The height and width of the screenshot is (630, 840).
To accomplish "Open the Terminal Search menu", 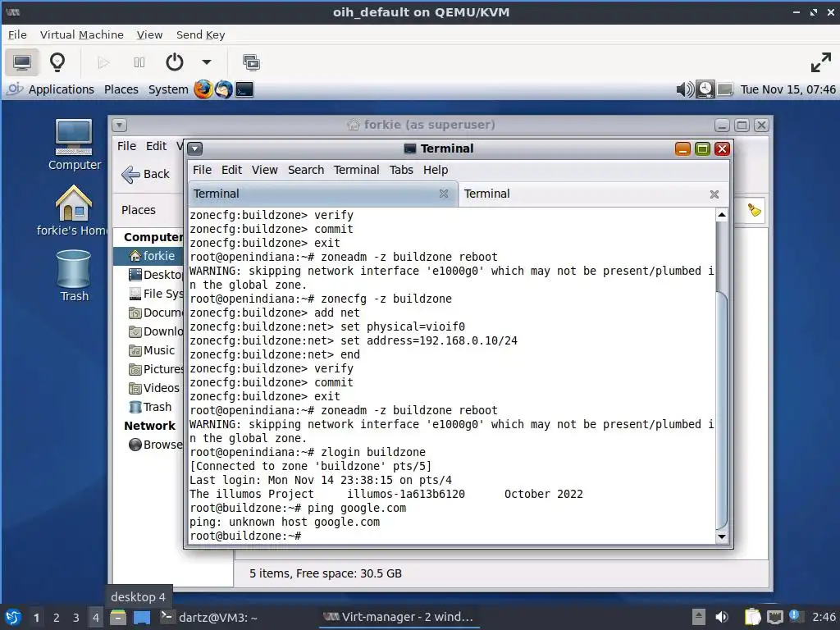I will point(306,170).
